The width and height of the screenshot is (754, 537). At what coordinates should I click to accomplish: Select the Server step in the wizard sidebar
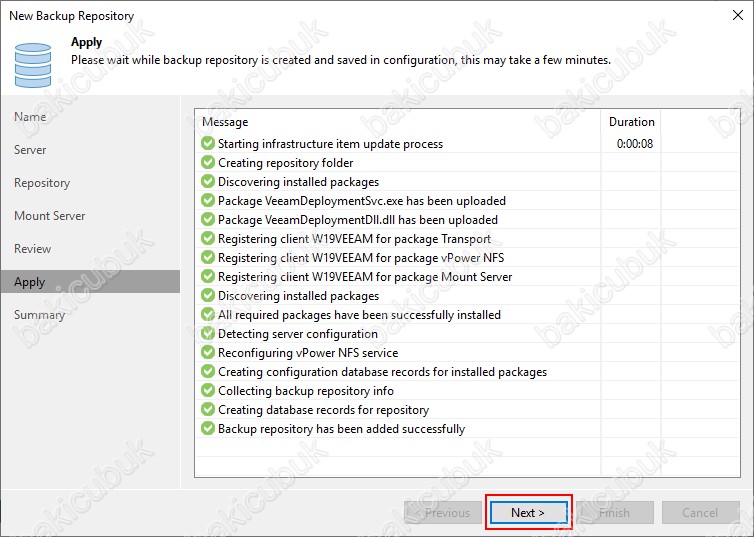tap(30, 150)
